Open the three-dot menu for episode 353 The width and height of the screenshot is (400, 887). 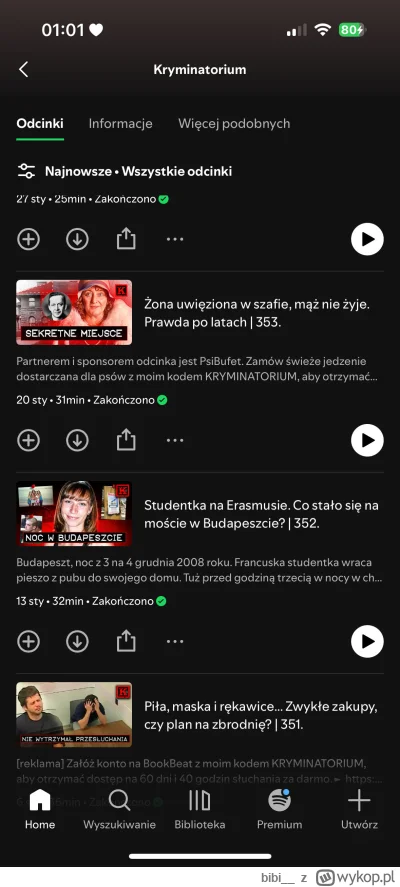point(175,440)
